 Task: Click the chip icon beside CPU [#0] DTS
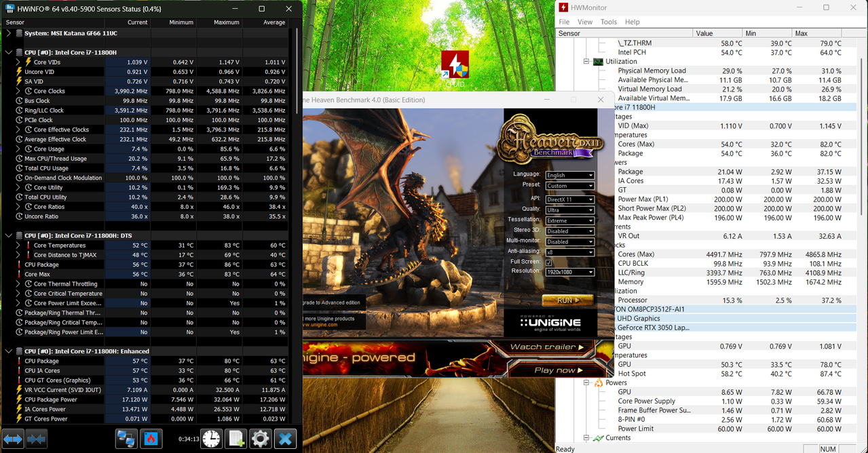click(x=19, y=235)
